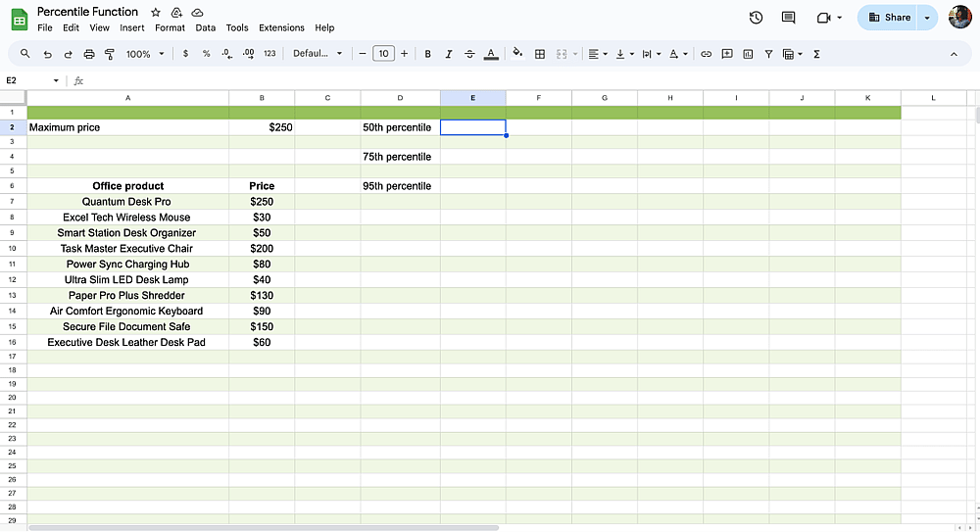Viewport: 980px width, 532px height.
Task: Open the View menu
Action: point(99,28)
